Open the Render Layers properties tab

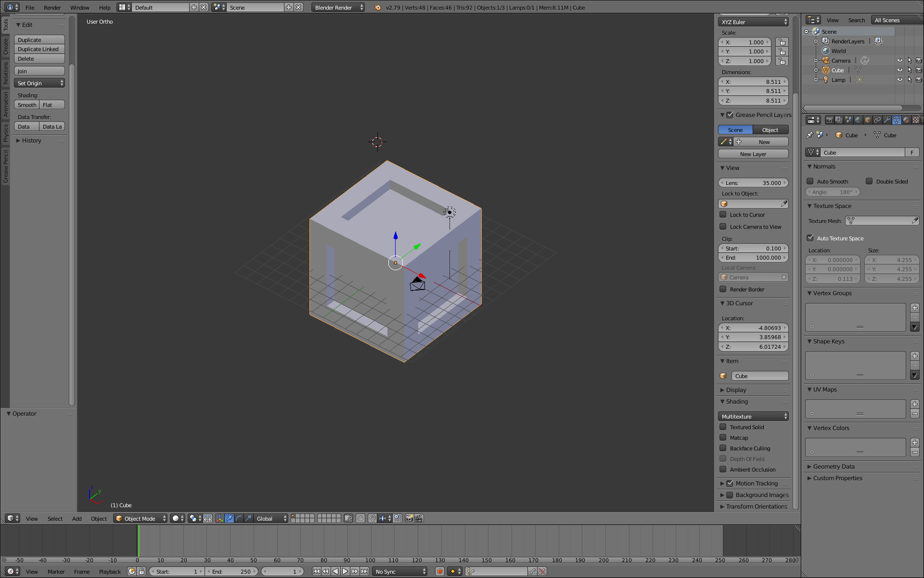click(839, 120)
